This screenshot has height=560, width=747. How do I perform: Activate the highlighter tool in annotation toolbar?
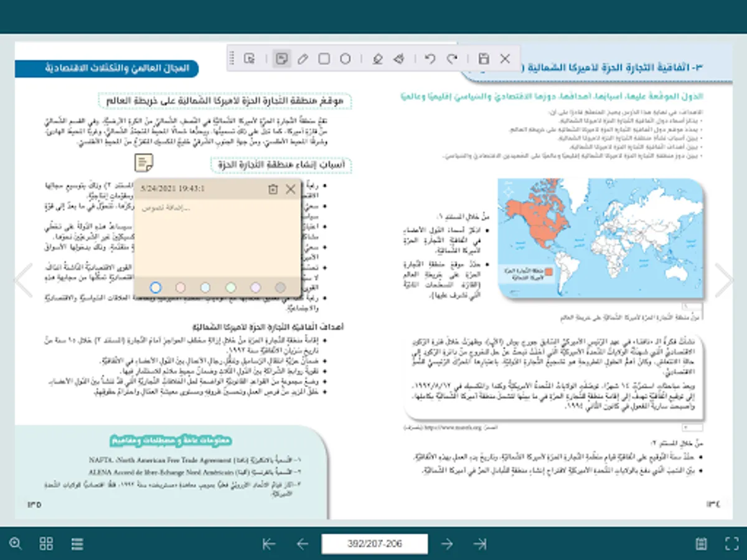(x=377, y=59)
